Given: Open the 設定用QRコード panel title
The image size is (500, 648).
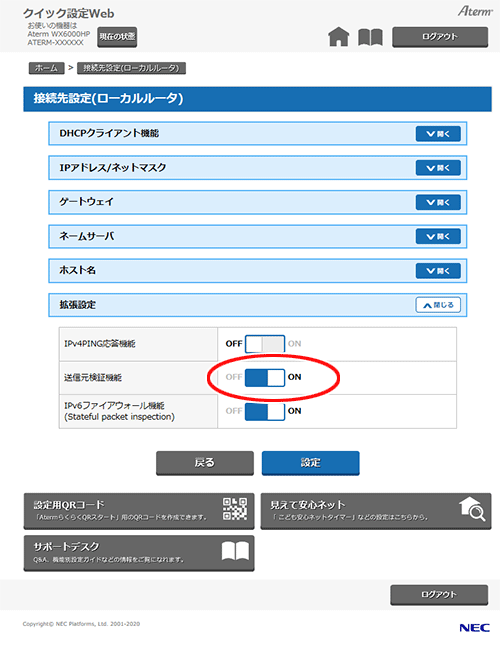Looking at the screenshot, I should (69, 505).
